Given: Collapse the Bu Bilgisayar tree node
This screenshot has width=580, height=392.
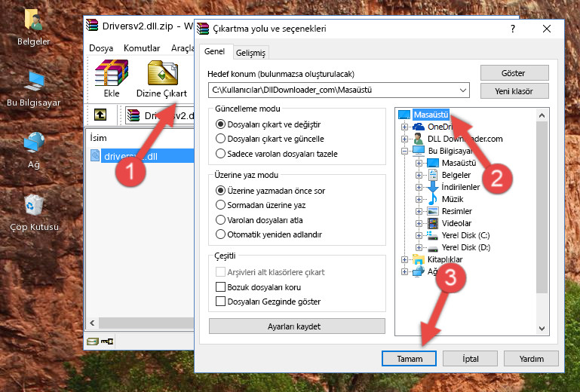Looking at the screenshot, I should pos(404,151).
